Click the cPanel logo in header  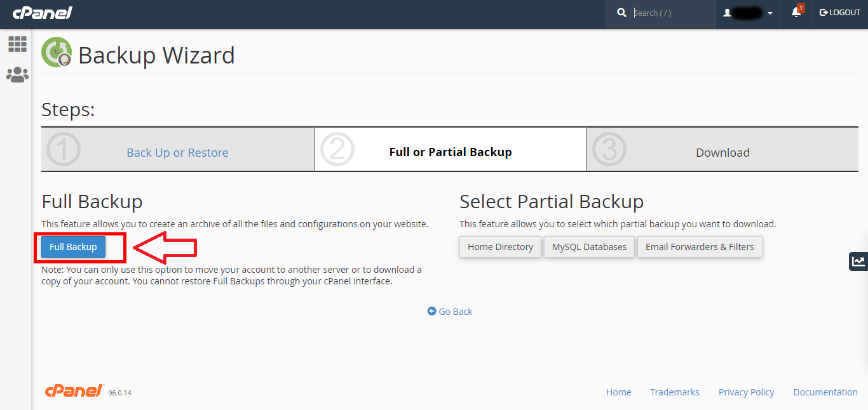coord(42,13)
